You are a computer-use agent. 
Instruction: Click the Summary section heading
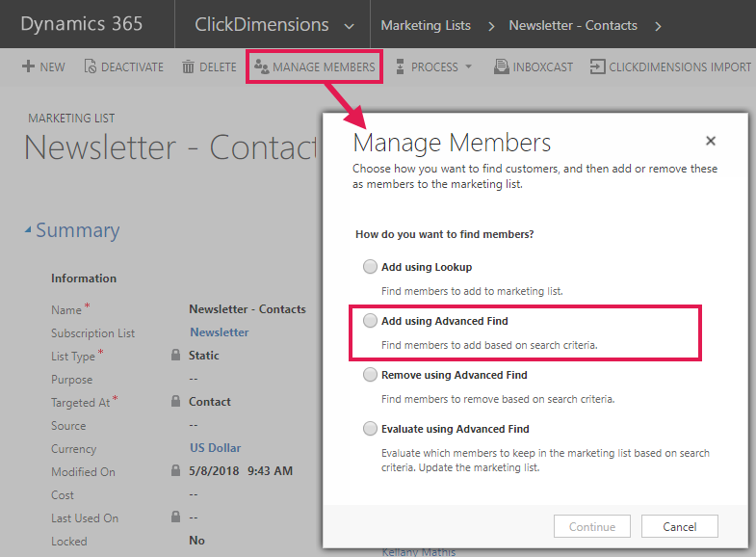(x=78, y=230)
